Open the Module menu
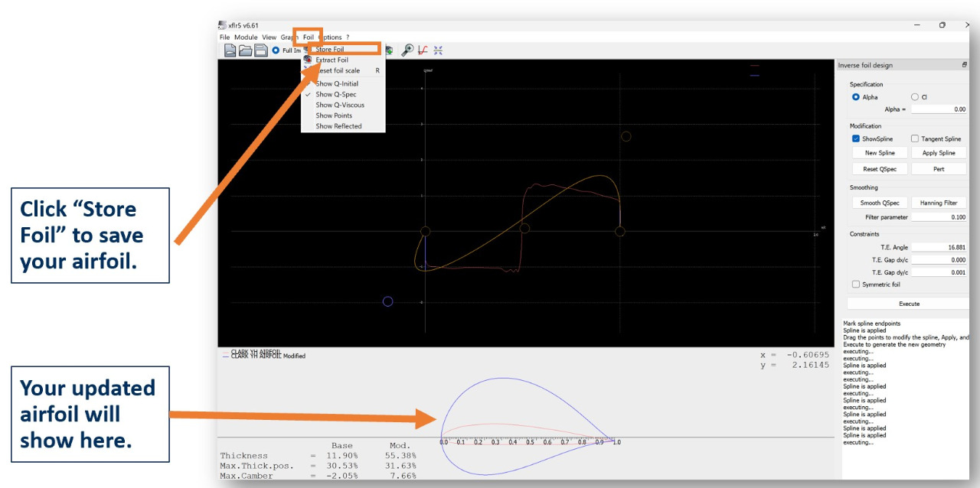 click(x=246, y=37)
